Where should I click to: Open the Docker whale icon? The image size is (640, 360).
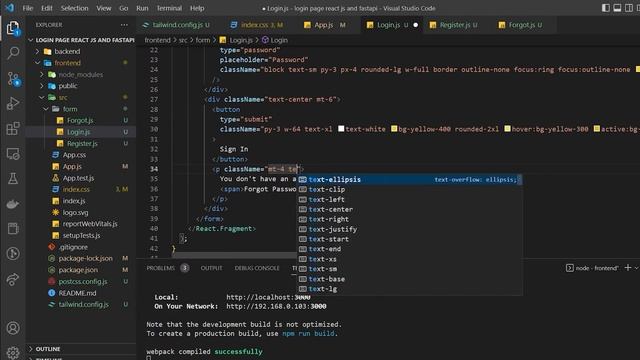click(13, 204)
